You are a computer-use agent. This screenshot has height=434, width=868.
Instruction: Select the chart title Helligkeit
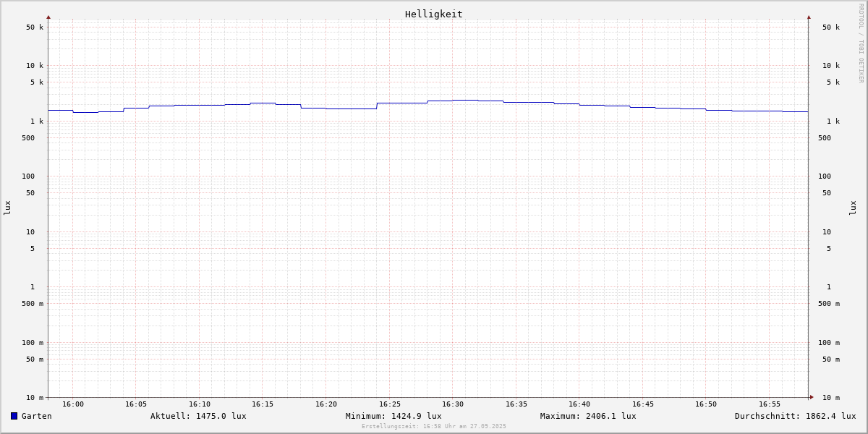(x=433, y=14)
